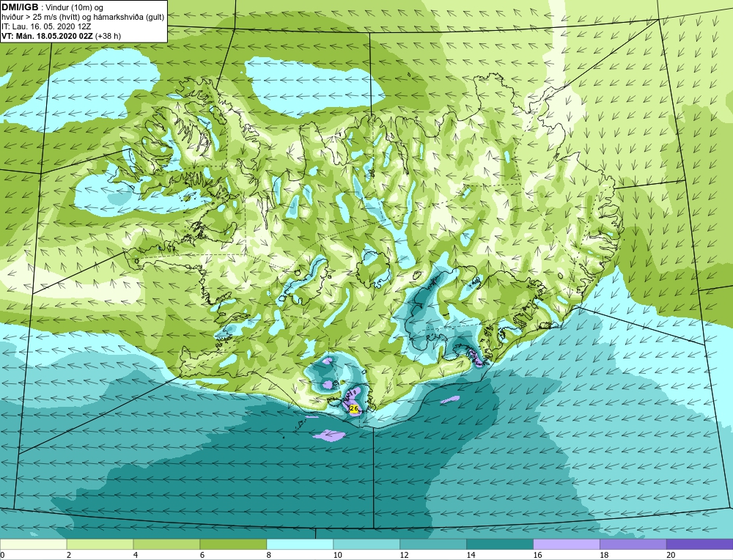
Task: Click the color scale label '16'
Action: [537, 555]
